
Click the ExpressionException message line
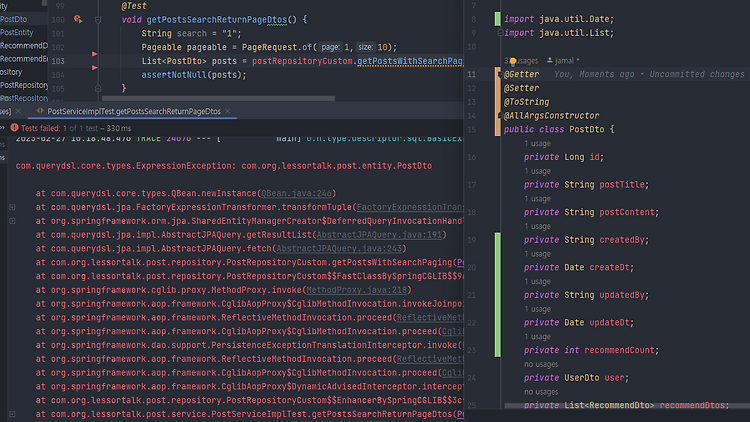pyautogui.click(x=224, y=166)
